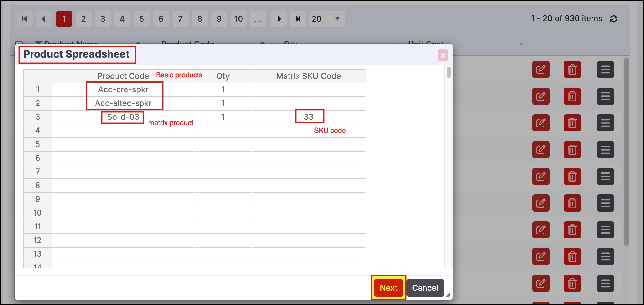
Task: Select the Acc-altec-spkr cell
Action: tap(123, 103)
